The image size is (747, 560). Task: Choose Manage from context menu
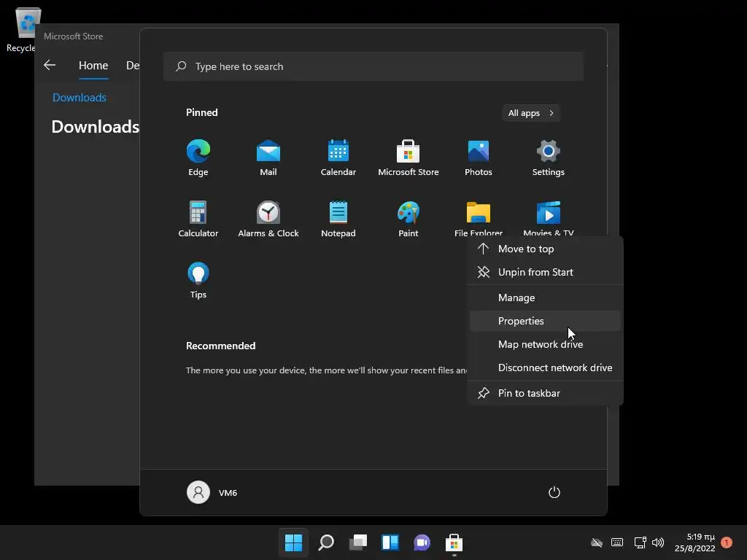pos(545,297)
